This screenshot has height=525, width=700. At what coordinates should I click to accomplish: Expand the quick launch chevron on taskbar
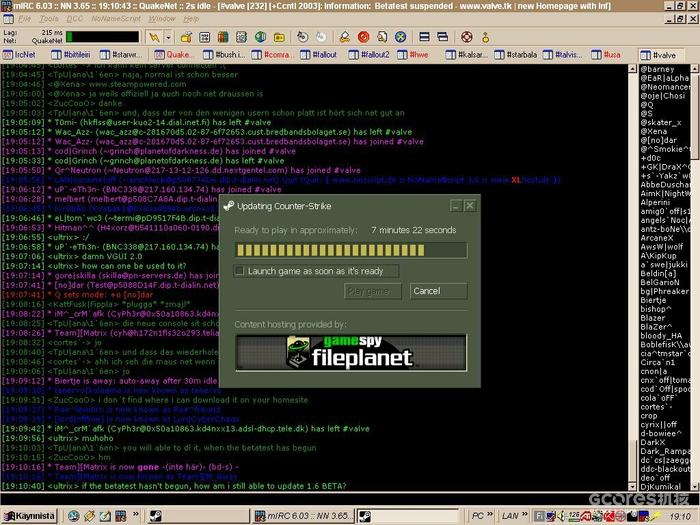pos(136,515)
